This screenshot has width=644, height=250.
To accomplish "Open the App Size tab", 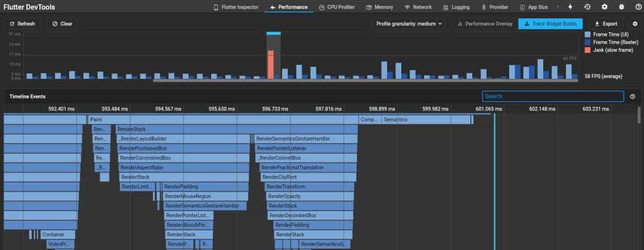I will tap(534, 7).
